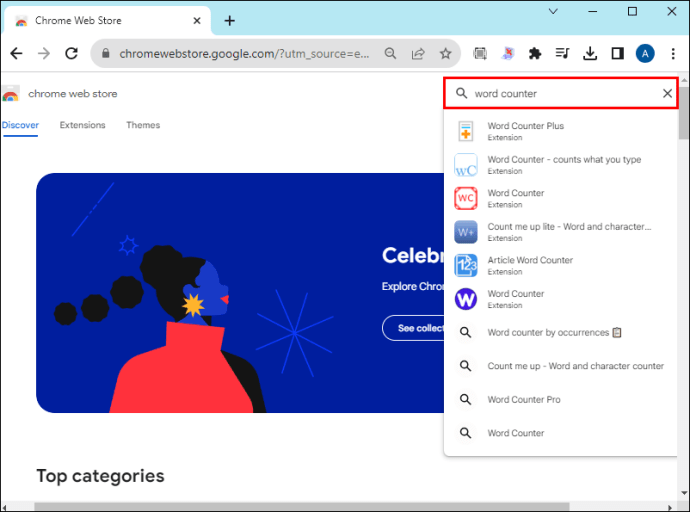Click the address bar URL

[244, 54]
